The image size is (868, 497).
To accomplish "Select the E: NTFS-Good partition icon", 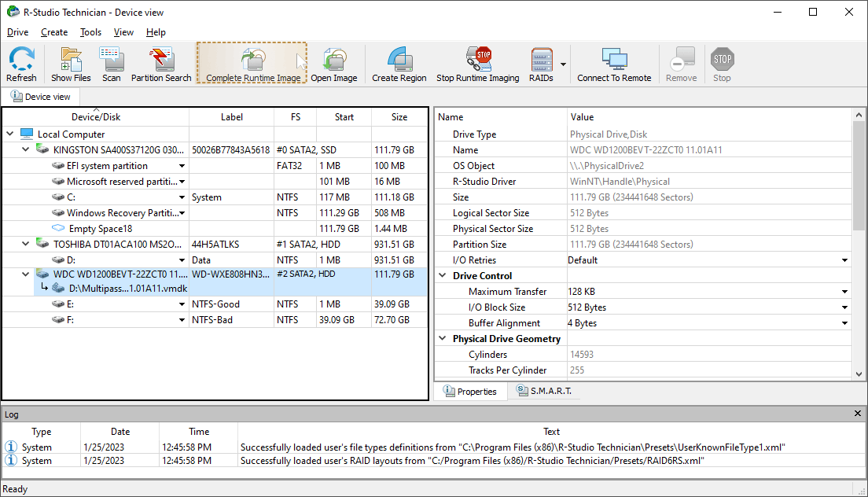I will click(58, 304).
